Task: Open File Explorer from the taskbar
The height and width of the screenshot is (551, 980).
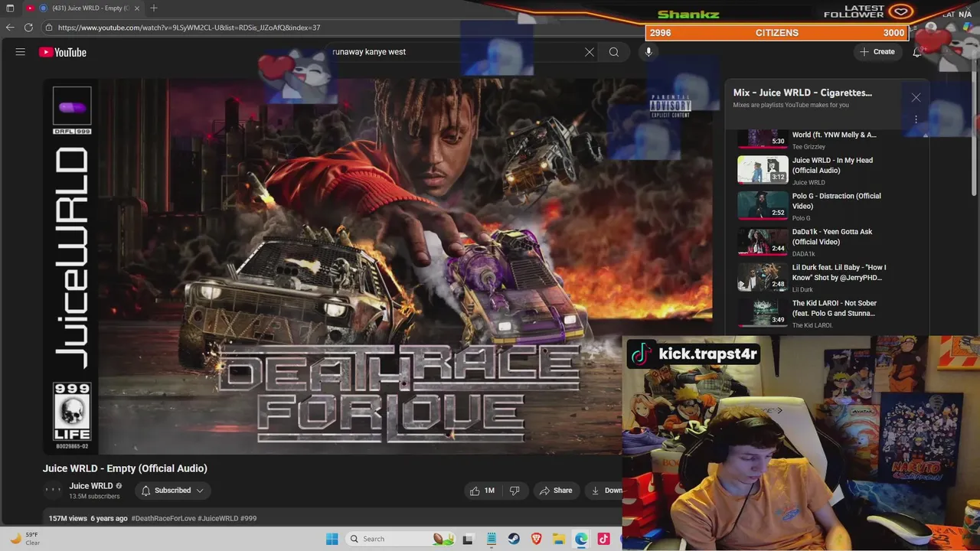Action: 559,539
